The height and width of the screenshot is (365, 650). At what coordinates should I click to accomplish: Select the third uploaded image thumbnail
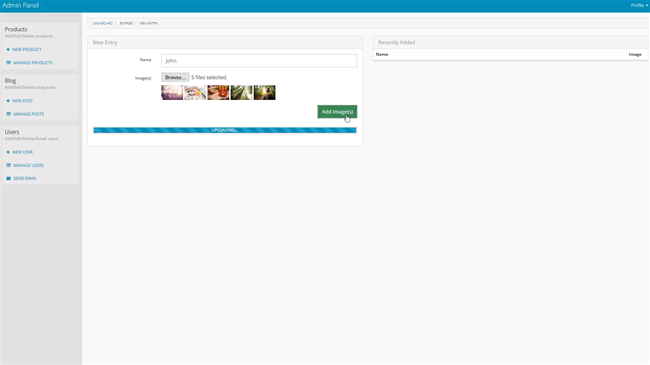(x=218, y=92)
